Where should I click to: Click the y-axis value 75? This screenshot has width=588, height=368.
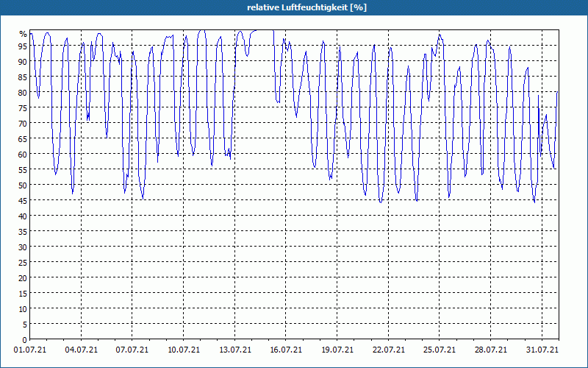tap(23, 107)
